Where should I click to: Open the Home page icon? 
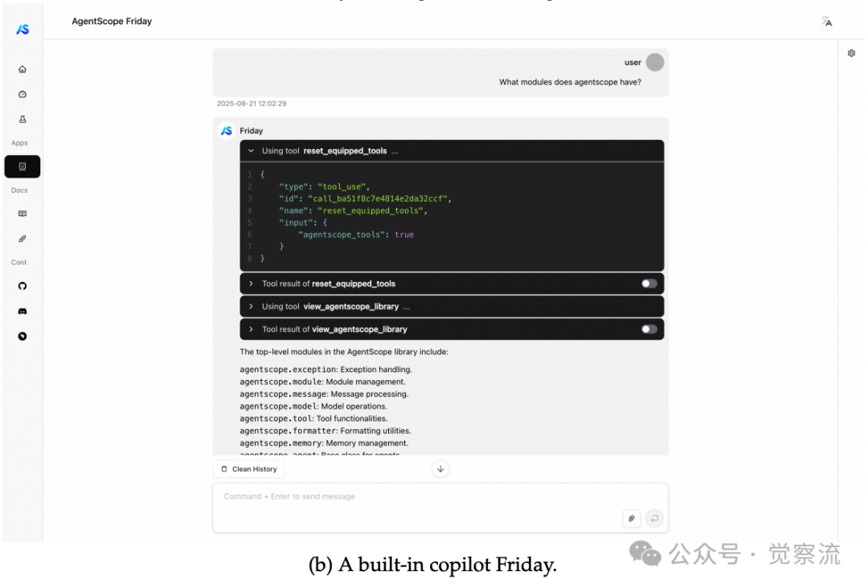pos(23,69)
